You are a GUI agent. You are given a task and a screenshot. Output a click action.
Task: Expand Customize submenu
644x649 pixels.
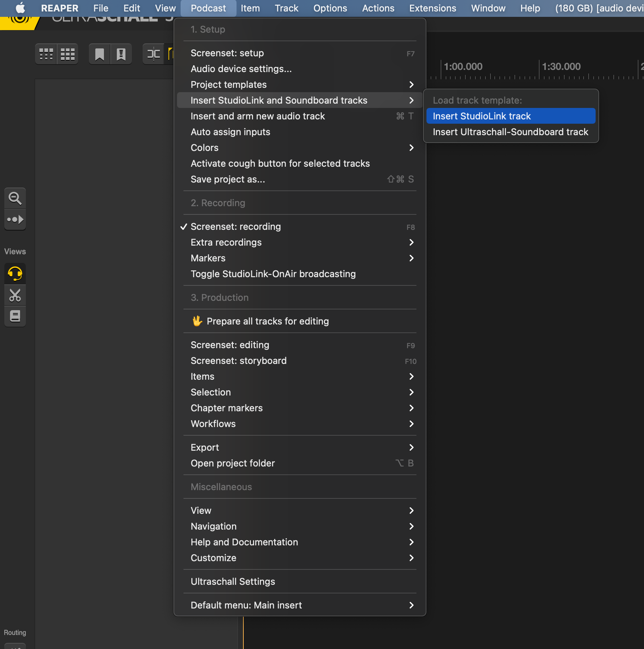pos(300,558)
